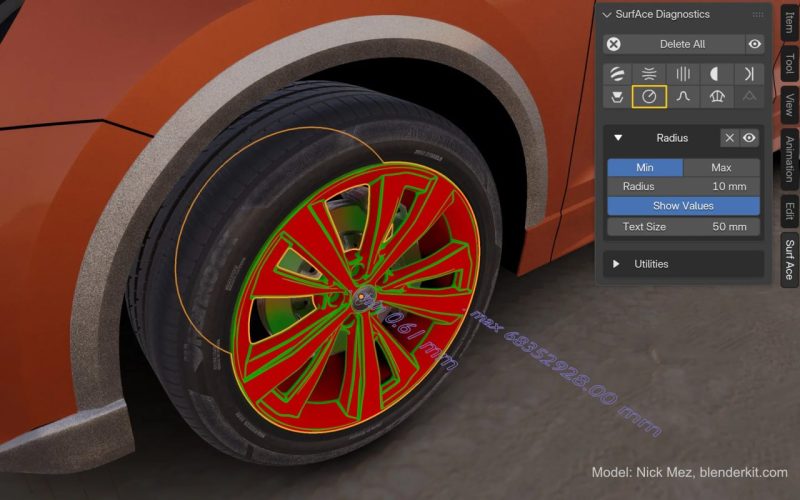Collapse the SurfAce Diagnostics panel
Screen dimensions: 800x500
607,15
